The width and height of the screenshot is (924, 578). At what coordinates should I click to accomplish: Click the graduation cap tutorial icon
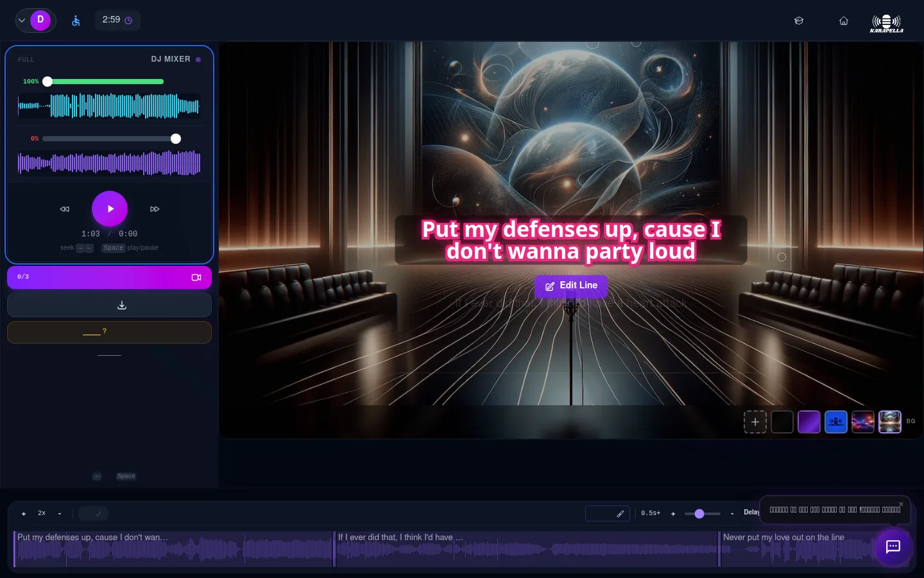(799, 21)
